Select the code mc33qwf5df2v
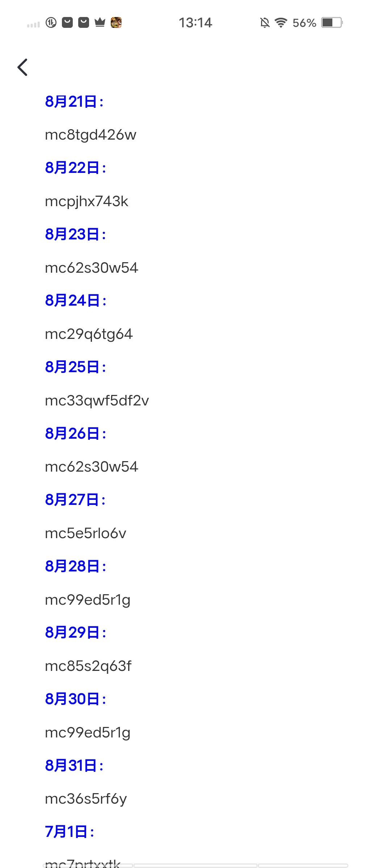Screen dimensions: 391x868 click(97, 401)
